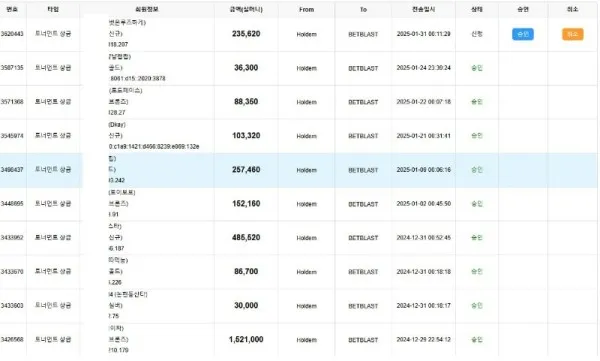Click the amount 235,620
The image size is (600, 361).
click(x=246, y=34)
